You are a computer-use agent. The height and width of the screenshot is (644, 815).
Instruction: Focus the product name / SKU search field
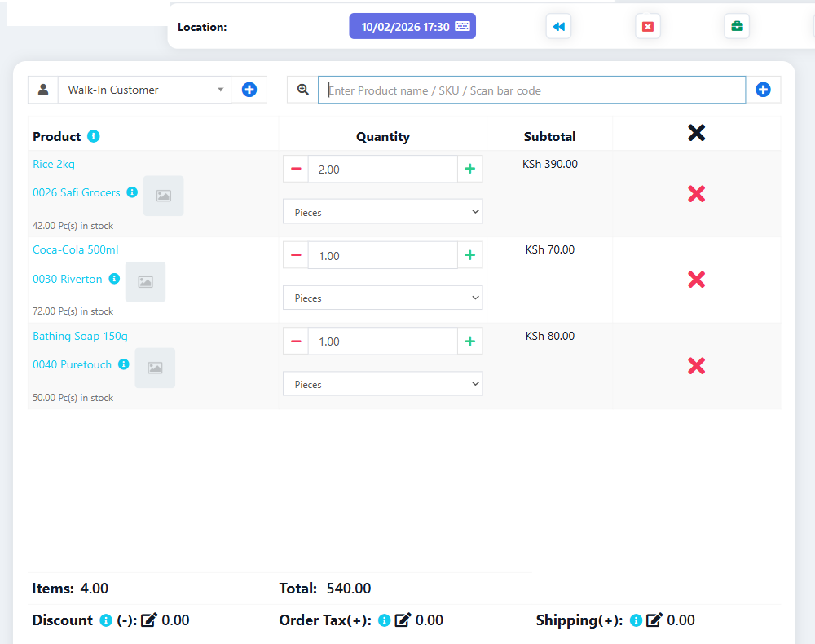tap(531, 90)
